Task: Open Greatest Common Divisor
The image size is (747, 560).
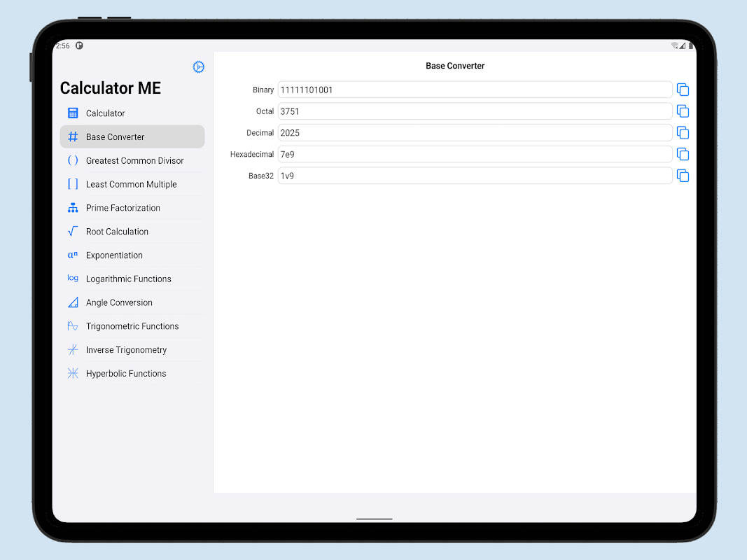Action: (132, 160)
